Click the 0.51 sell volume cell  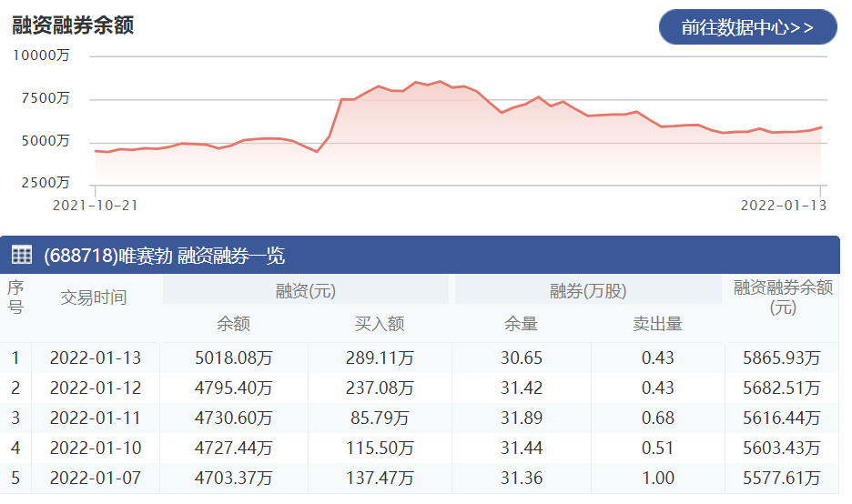658,448
